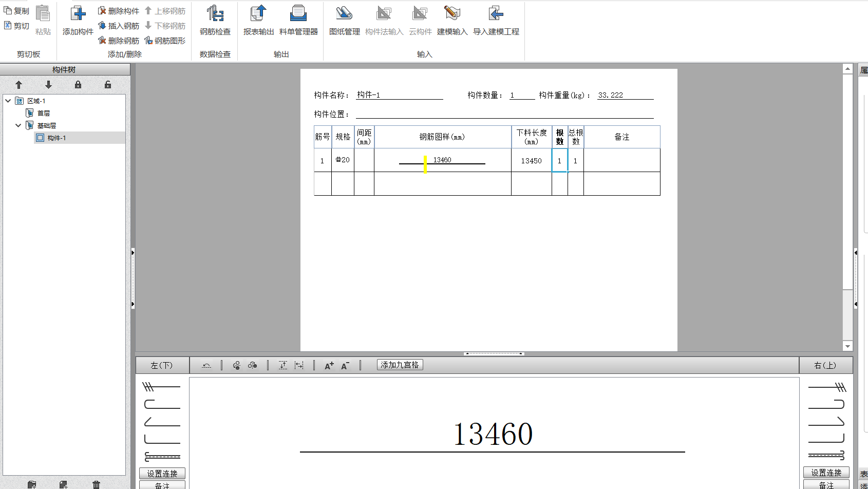The height and width of the screenshot is (489, 868).
Task: Click left-side 设置连接 button
Action: click(x=162, y=474)
